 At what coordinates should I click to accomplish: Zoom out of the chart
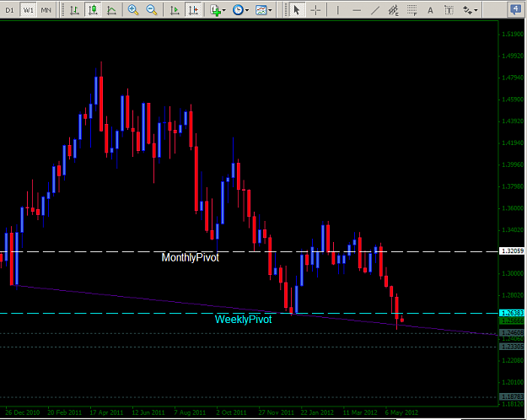pos(152,10)
